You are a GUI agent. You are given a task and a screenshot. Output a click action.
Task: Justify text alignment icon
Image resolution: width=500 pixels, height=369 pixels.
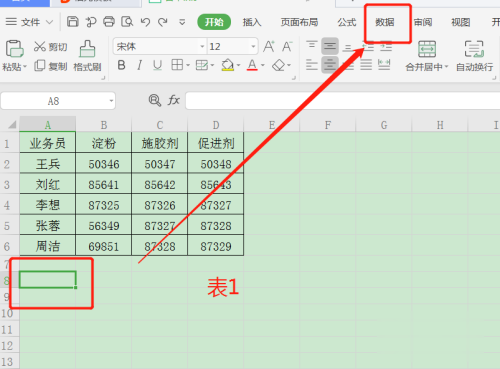pyautogui.click(x=366, y=65)
